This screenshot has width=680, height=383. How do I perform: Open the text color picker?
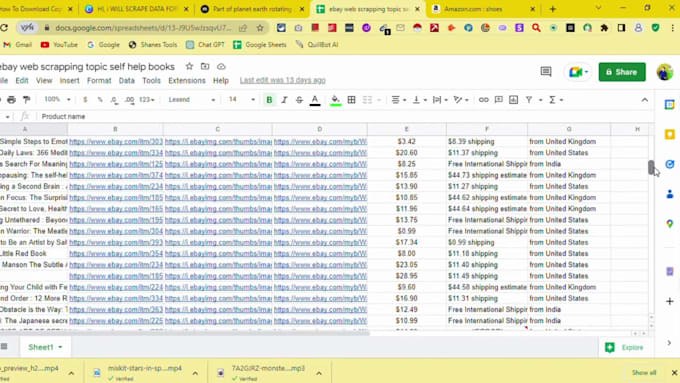click(x=315, y=100)
